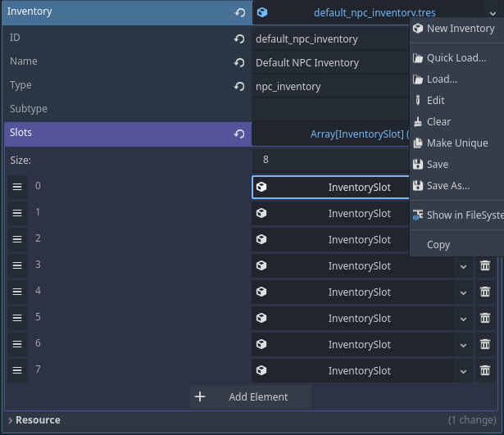The height and width of the screenshot is (435, 504).
Task: Open dropdown arrow for slot 6 InventorySlot
Action: click(x=463, y=344)
